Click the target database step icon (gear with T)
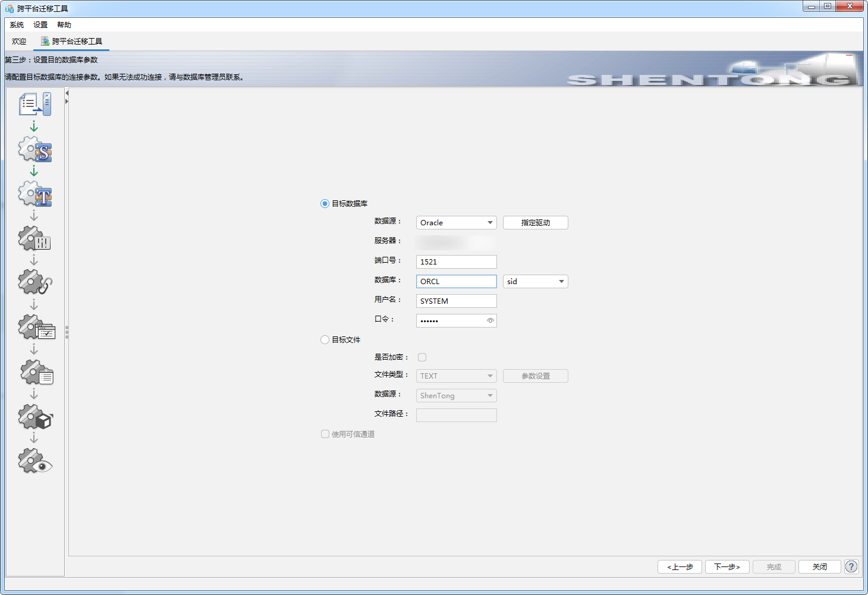The image size is (868, 595). 35,194
